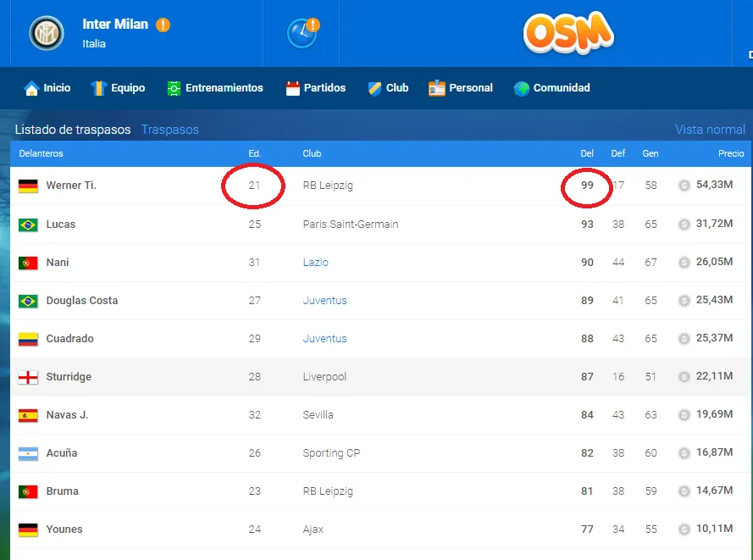Open the Club menu

388,88
